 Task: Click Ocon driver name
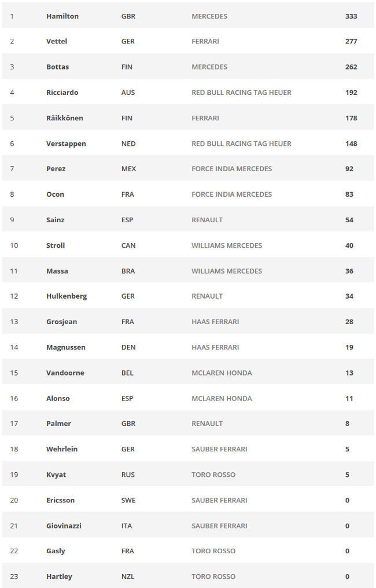pos(55,194)
